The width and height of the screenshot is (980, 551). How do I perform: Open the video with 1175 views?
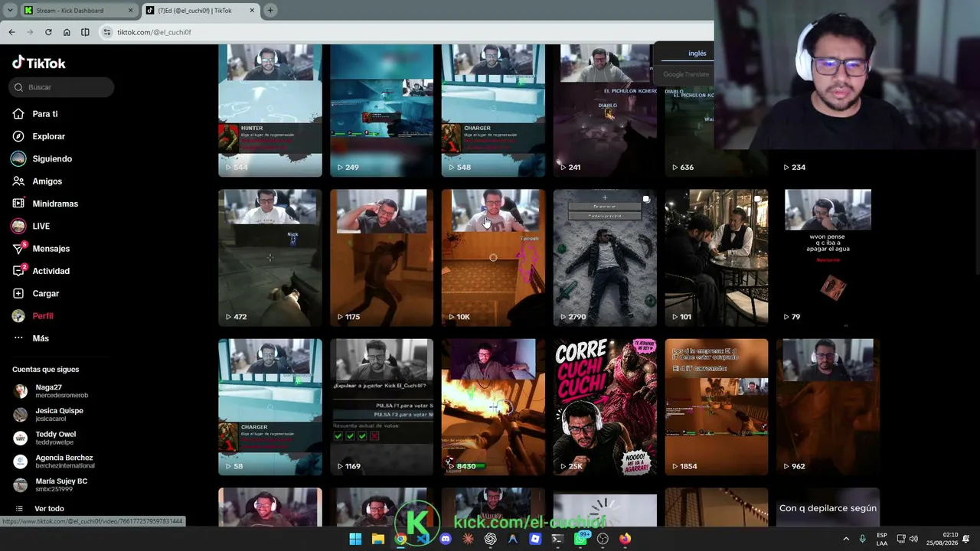point(382,258)
